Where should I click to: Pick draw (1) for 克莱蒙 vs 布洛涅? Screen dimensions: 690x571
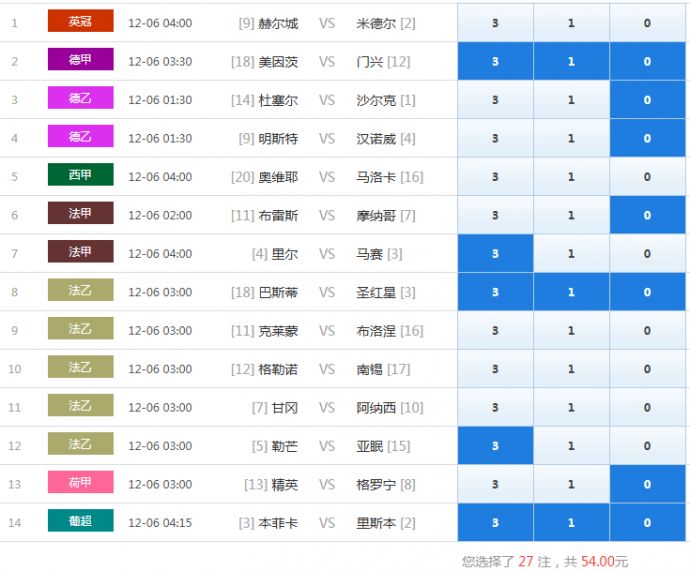point(571,331)
